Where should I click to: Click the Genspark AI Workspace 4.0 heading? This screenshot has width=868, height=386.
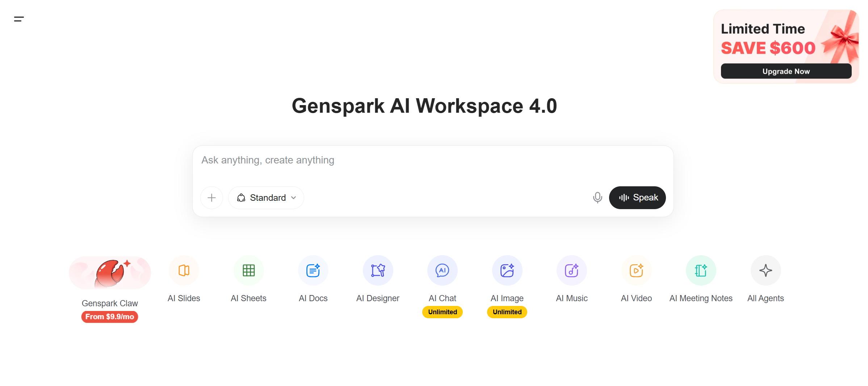click(424, 106)
